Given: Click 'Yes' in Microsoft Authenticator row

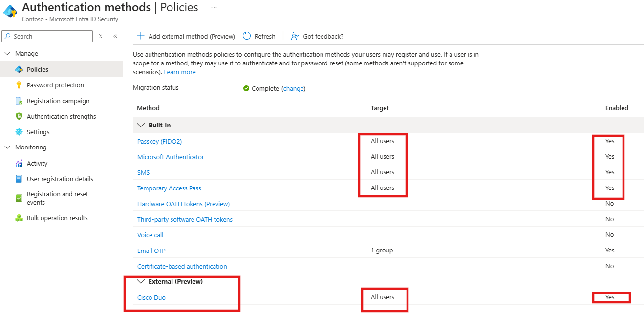Looking at the screenshot, I should 610,156.
